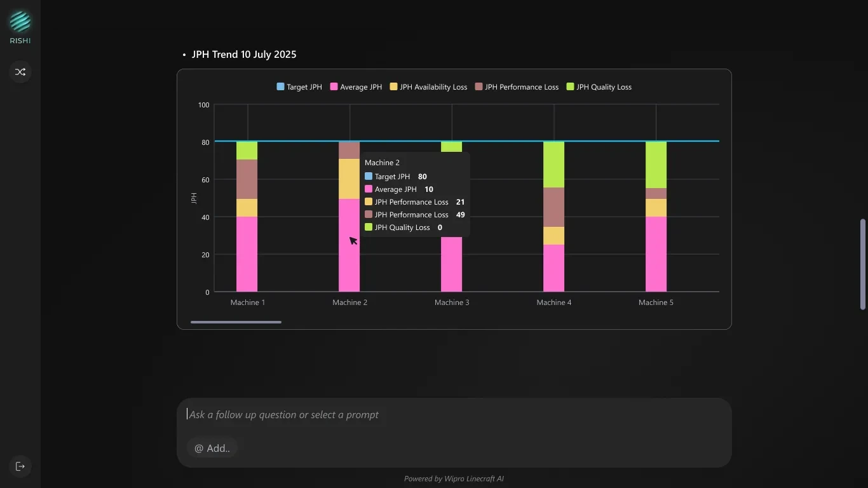The image size is (868, 488).
Task: Click Machine 2's pink Average JPH bar segment
Action: 349,245
